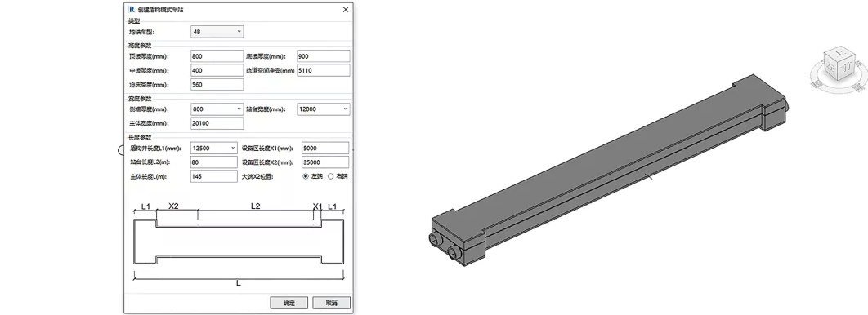Click the Revit R icon in dialog title
The width and height of the screenshot is (868, 315).
point(132,10)
